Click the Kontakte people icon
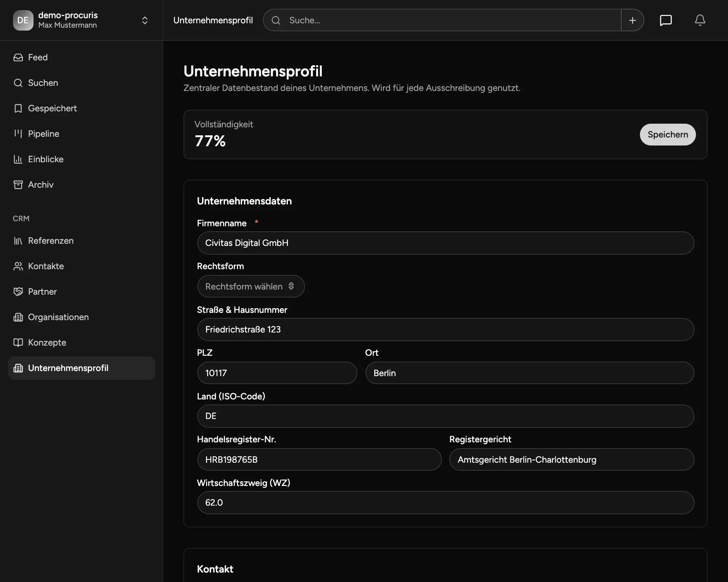The width and height of the screenshot is (728, 582). tap(18, 266)
